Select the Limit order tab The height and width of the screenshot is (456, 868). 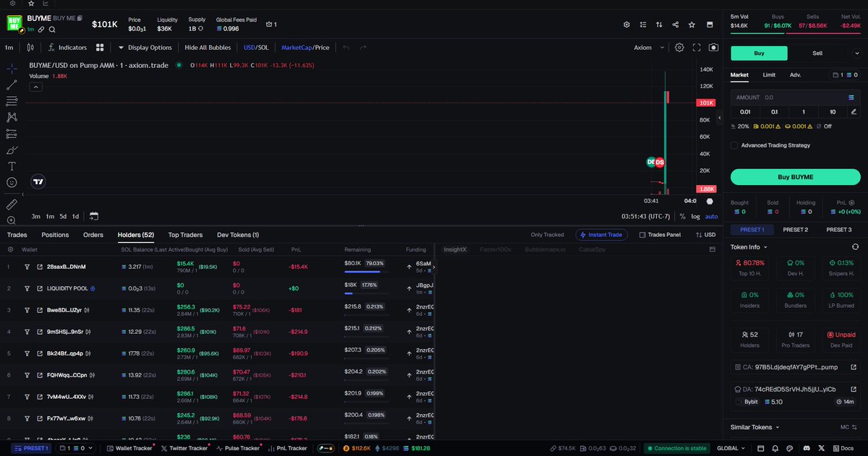point(769,75)
